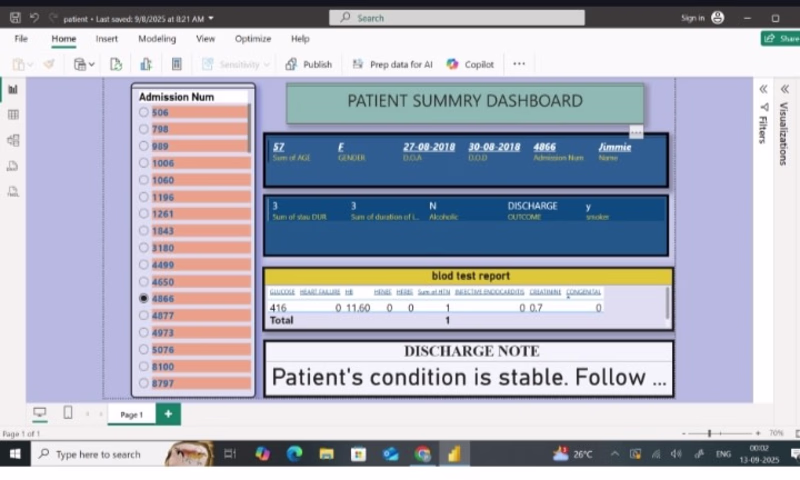Open the Insert ribbon tab

pyautogui.click(x=107, y=39)
